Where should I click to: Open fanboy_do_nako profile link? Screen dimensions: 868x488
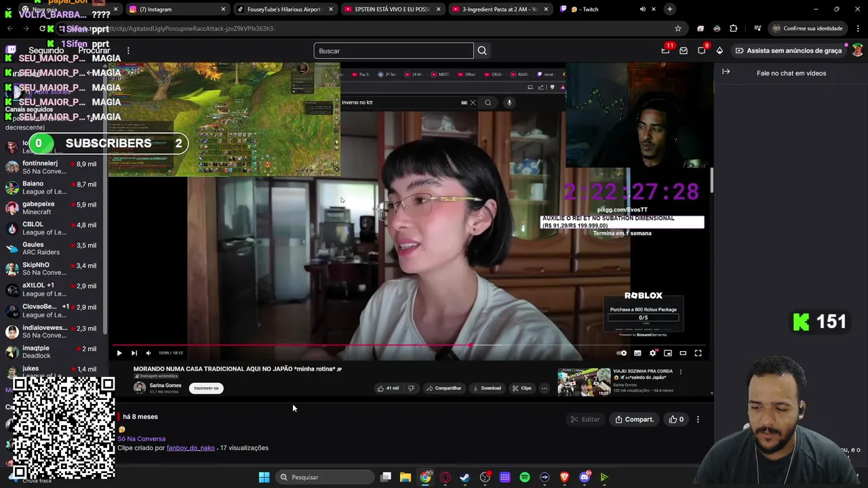click(191, 448)
